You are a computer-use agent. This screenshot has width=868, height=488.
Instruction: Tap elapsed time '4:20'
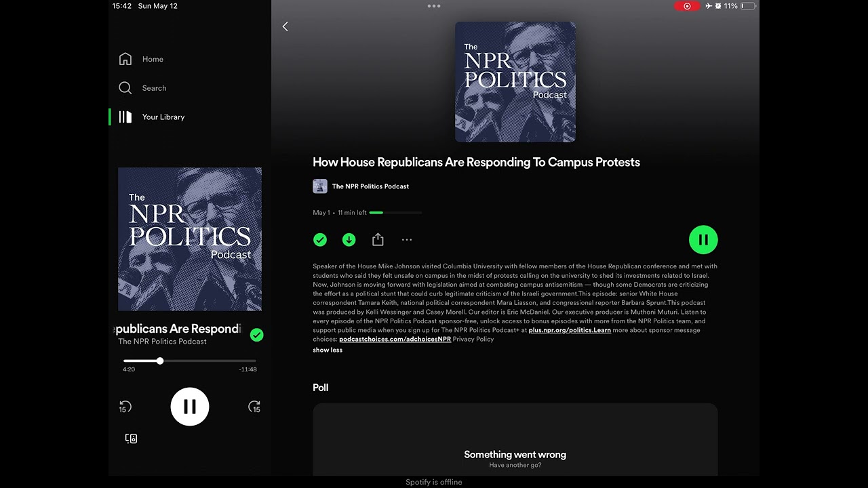129,369
